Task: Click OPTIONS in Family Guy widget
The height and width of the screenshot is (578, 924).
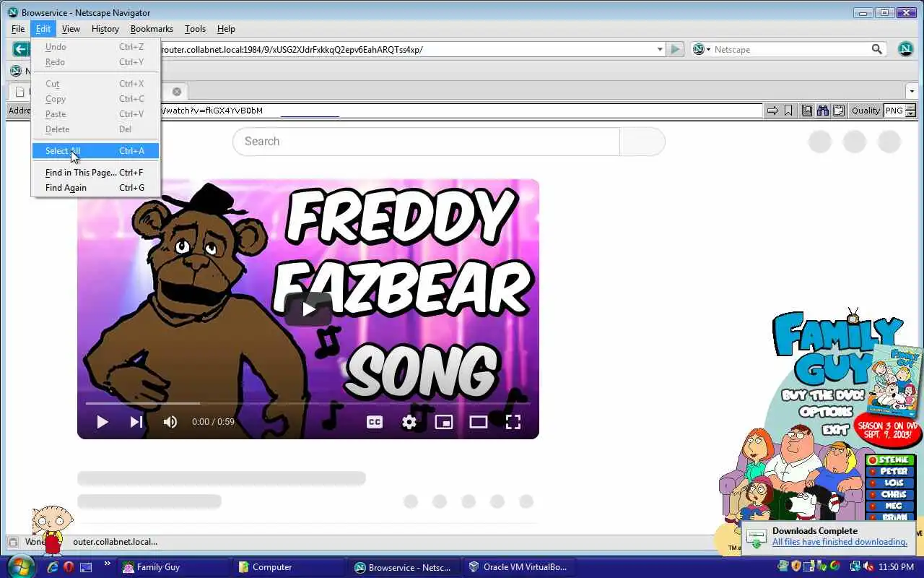Action: 827,413
